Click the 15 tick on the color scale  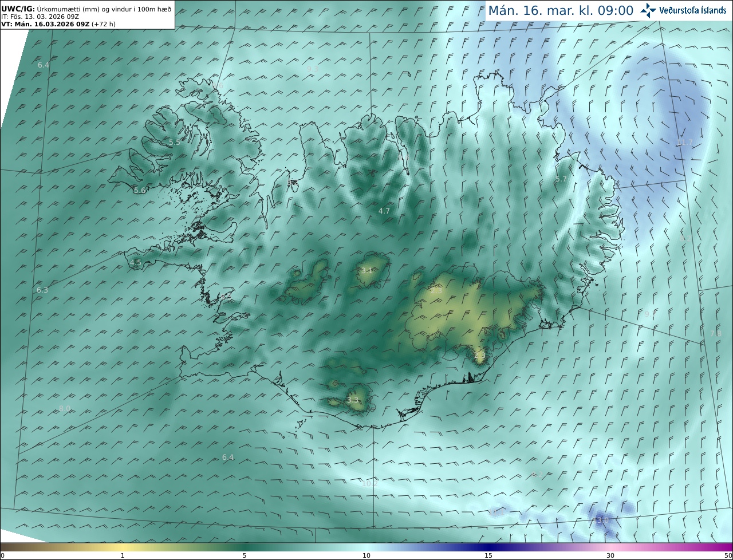tap(488, 555)
